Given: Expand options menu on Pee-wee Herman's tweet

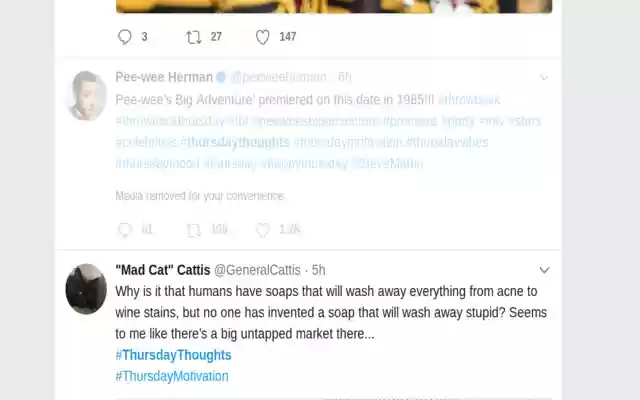Looking at the screenshot, I should pos(544,77).
